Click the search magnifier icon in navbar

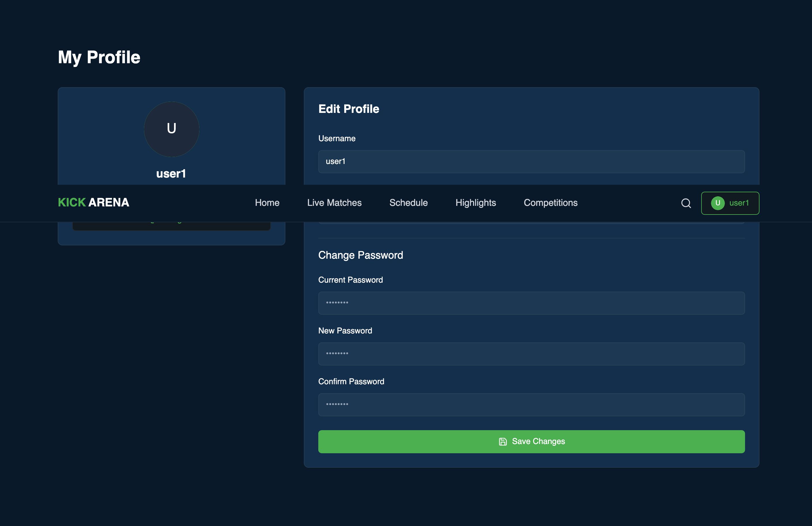coord(686,203)
